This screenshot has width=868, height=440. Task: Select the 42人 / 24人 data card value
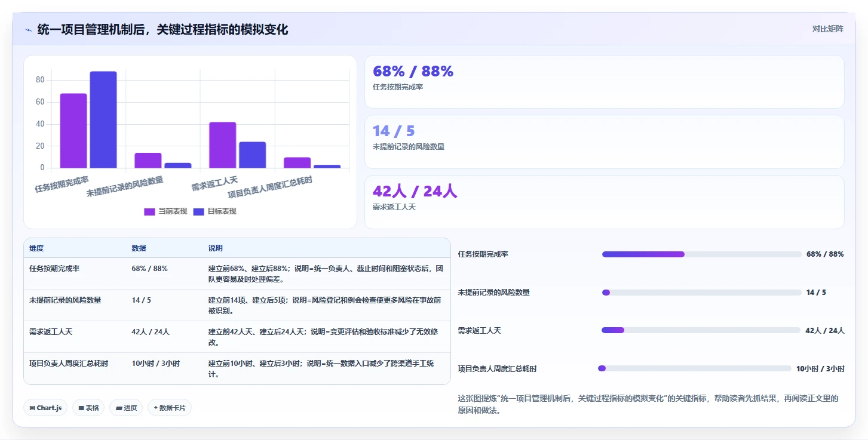pos(415,192)
